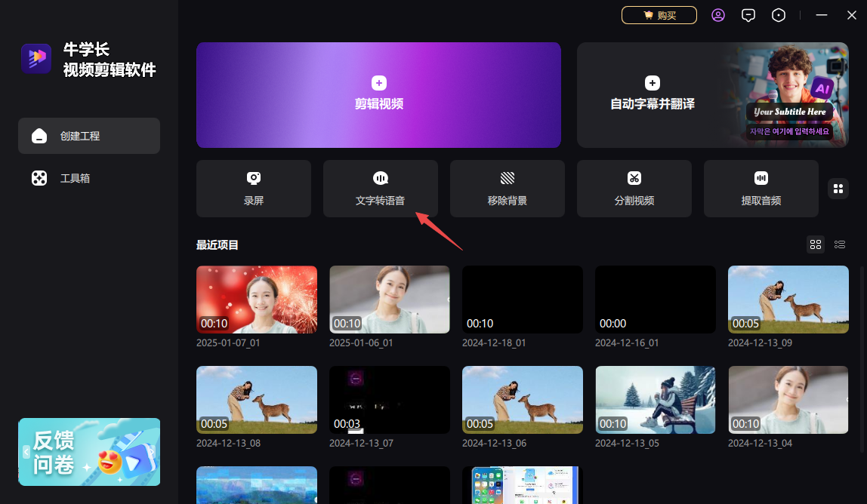This screenshot has height=504, width=867.
Task: Click the 剪辑视频 purple banner
Action: (x=379, y=95)
